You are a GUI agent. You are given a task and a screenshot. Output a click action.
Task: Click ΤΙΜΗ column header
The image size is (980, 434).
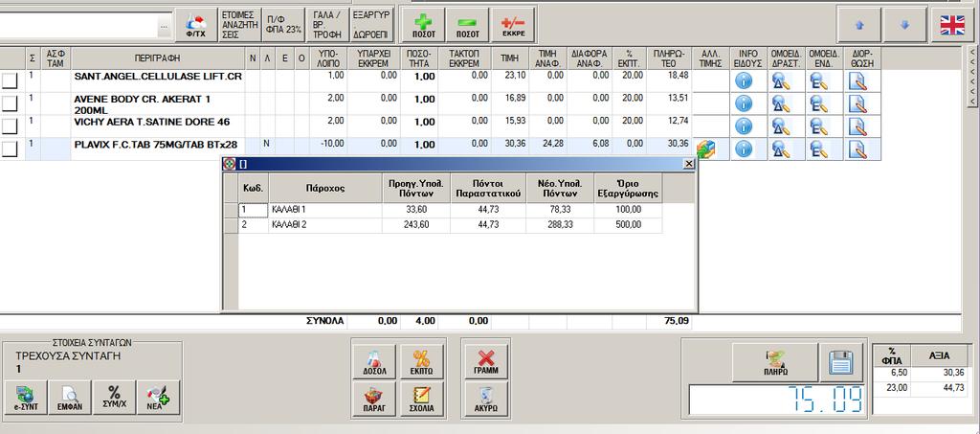point(509,58)
